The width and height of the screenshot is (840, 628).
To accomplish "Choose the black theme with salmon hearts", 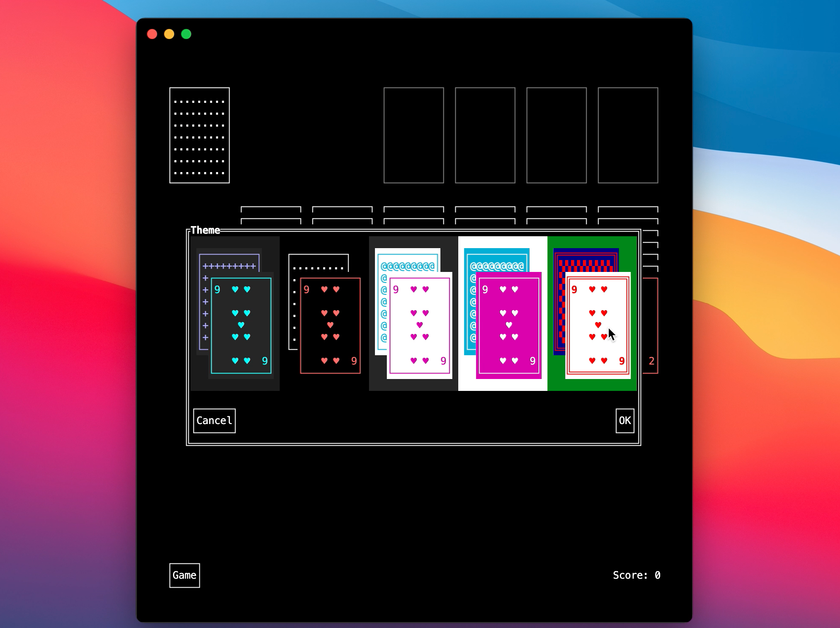I will coord(330,325).
